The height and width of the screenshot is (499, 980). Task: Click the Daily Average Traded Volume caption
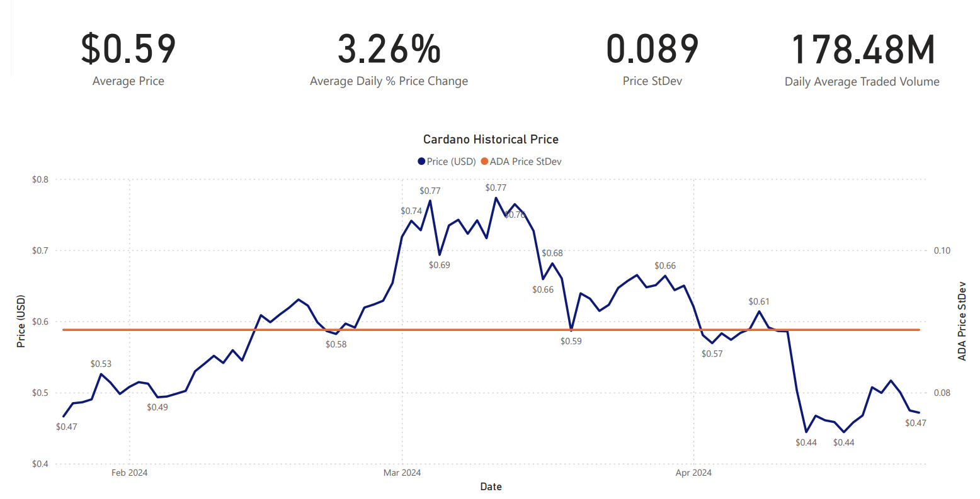point(862,82)
